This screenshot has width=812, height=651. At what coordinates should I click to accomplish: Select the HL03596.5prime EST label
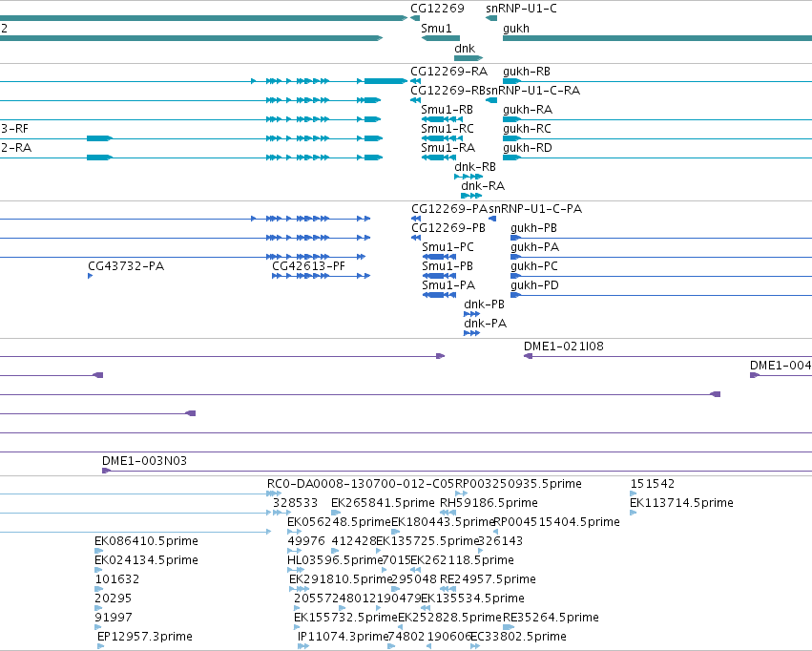[x=335, y=561]
